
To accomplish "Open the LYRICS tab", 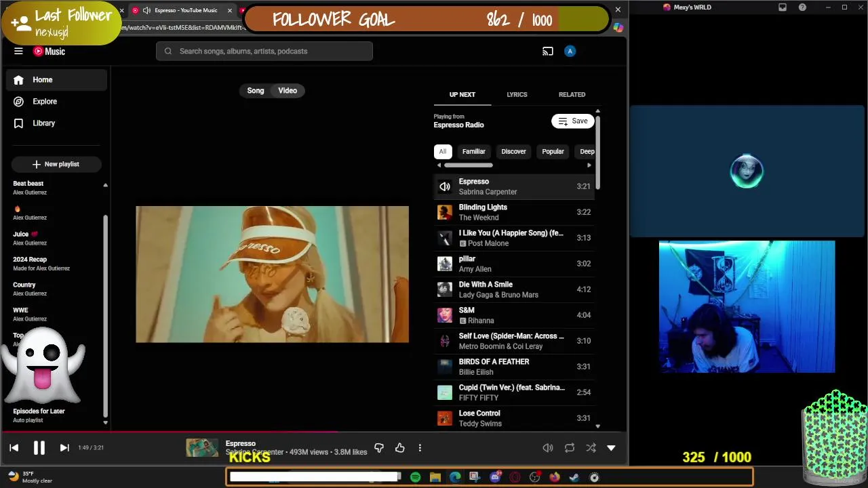I will point(517,95).
